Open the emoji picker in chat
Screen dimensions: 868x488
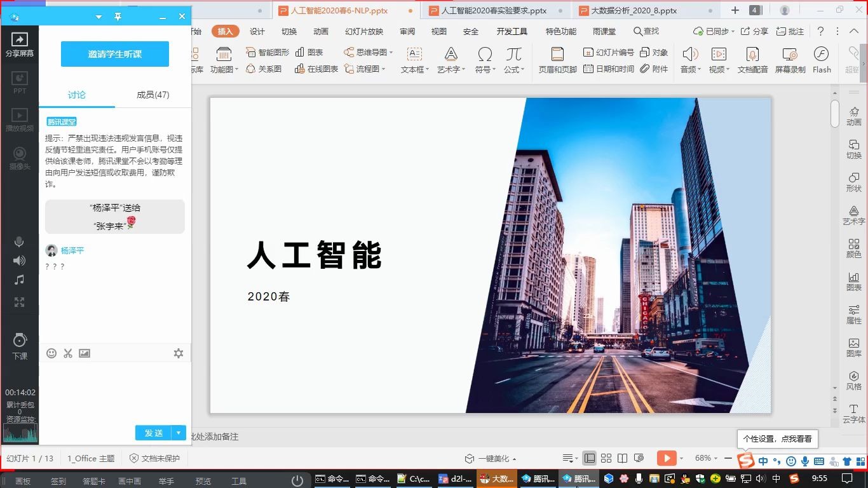(x=51, y=353)
